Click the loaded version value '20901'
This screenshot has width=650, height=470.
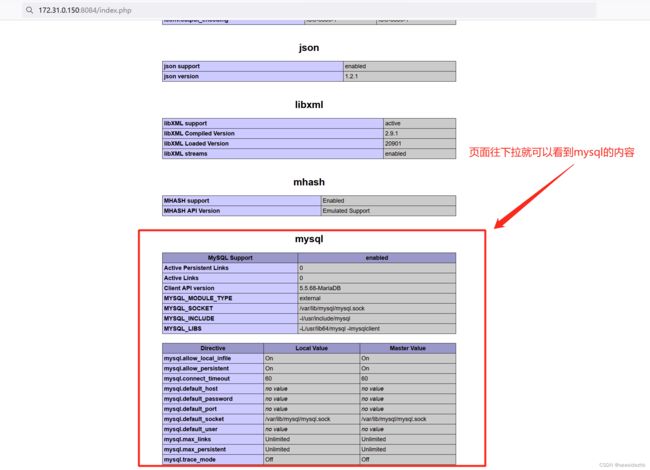(x=420, y=143)
